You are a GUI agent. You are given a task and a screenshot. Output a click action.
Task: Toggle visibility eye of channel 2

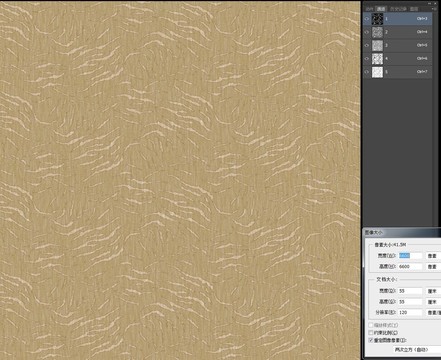(x=367, y=32)
